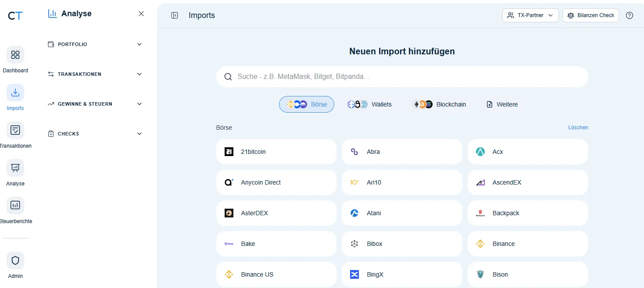Expand the Portfolio section
The image size is (644, 288).
pyautogui.click(x=95, y=44)
